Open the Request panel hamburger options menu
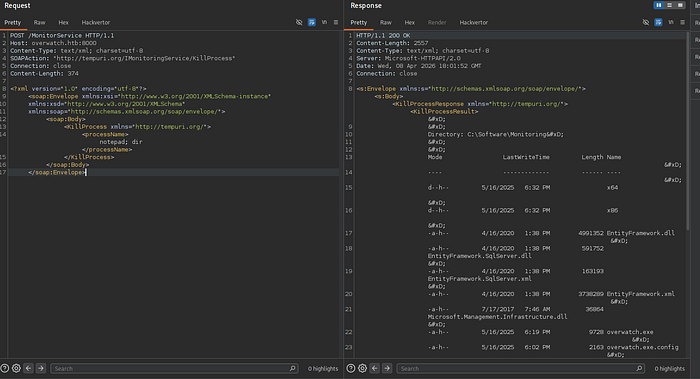The image size is (700, 379). pyautogui.click(x=336, y=22)
